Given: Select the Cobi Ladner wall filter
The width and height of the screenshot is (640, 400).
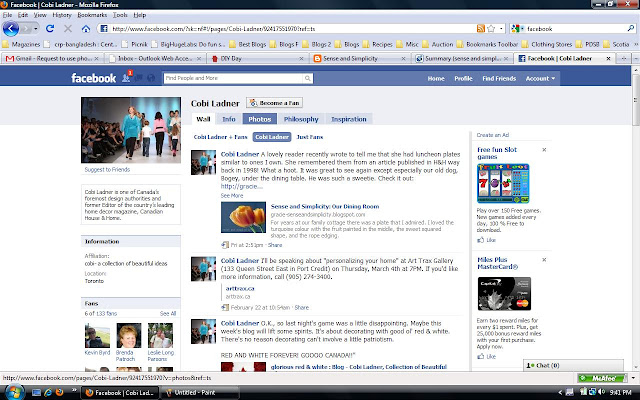Looking at the screenshot, I should coord(272,137).
